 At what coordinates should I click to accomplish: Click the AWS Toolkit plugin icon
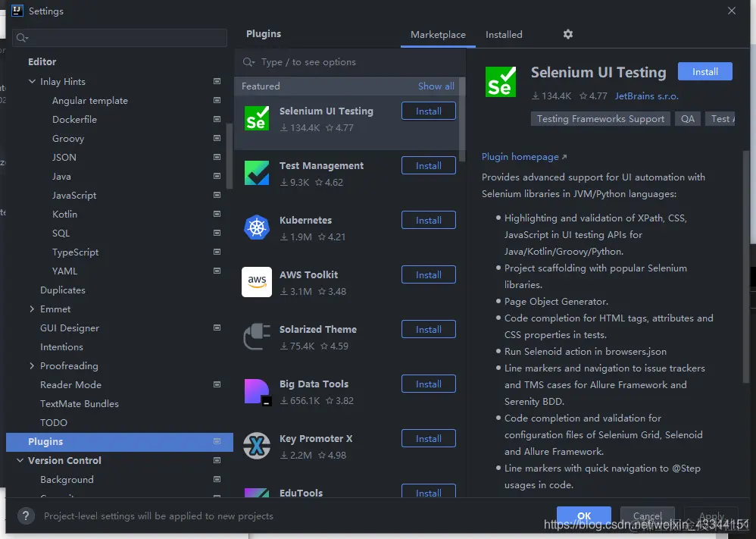tap(257, 282)
